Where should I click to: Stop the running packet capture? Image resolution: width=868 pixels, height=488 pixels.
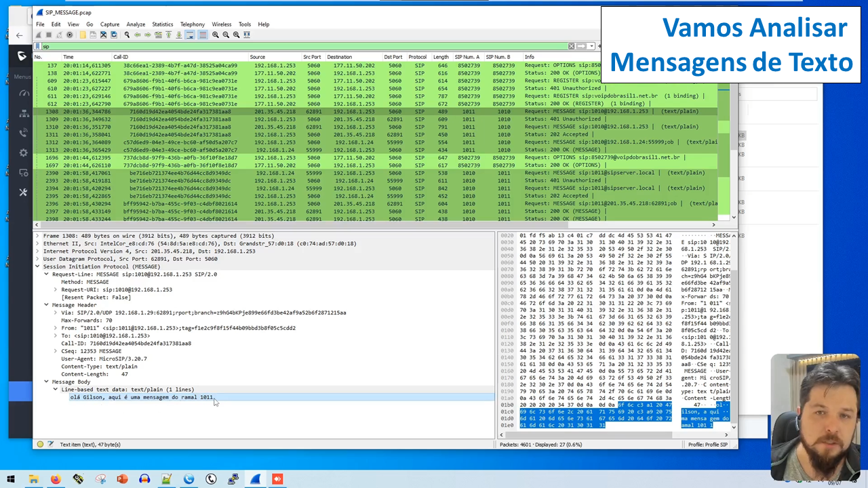[x=49, y=35]
